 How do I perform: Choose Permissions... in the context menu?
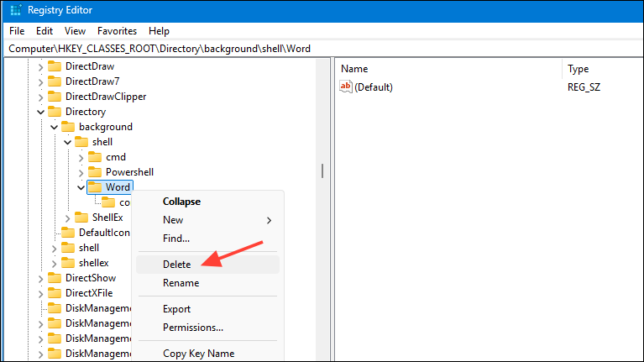click(208, 328)
